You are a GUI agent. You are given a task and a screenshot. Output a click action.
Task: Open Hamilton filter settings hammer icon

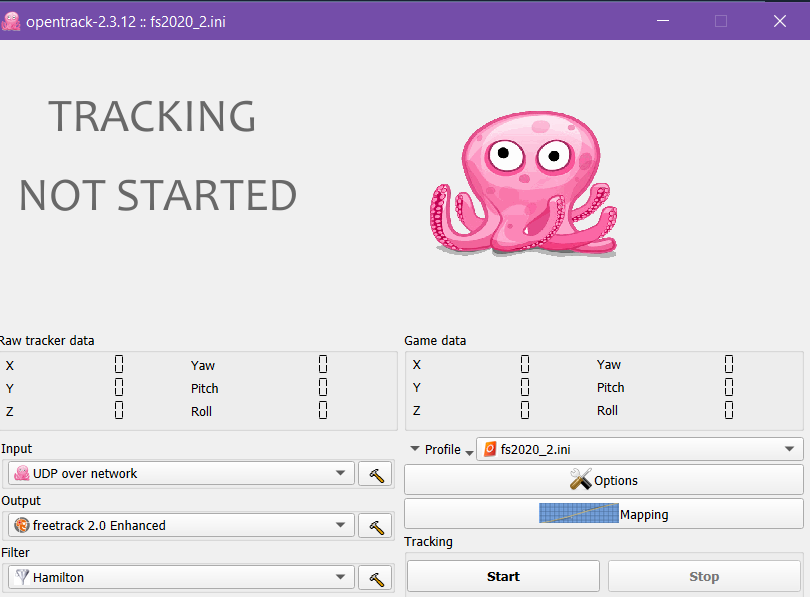376,578
